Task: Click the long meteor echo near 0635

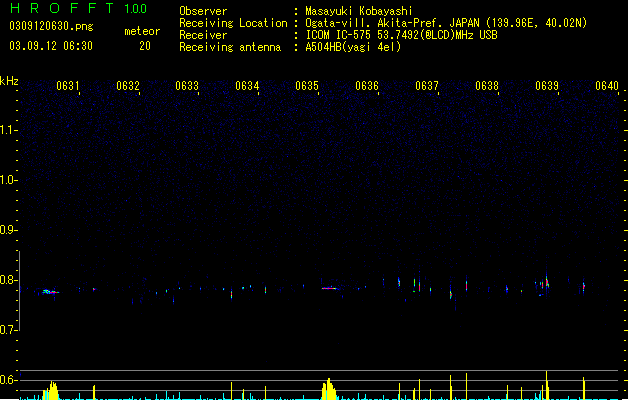Action: [330, 288]
